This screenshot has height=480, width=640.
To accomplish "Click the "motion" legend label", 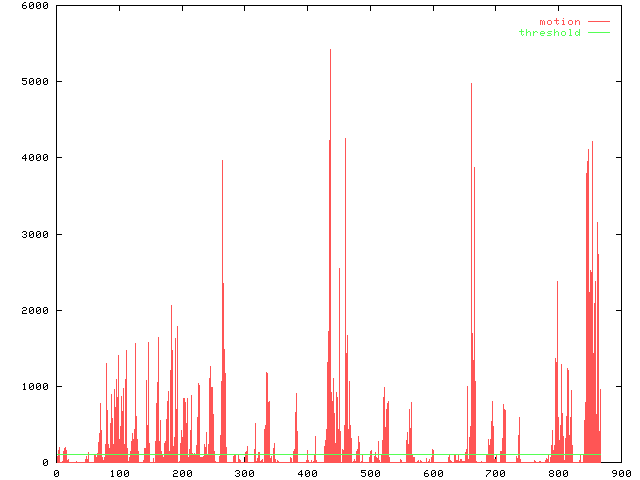I will [559, 21].
